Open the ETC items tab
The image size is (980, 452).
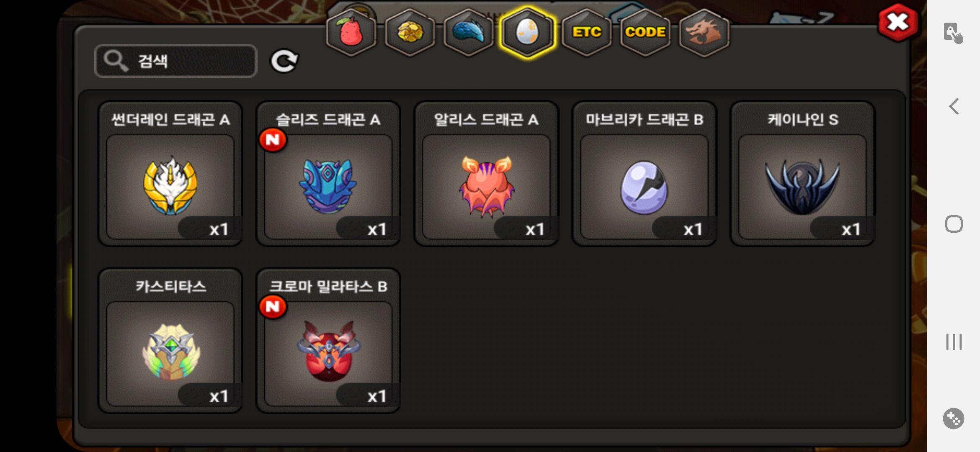coord(587,32)
